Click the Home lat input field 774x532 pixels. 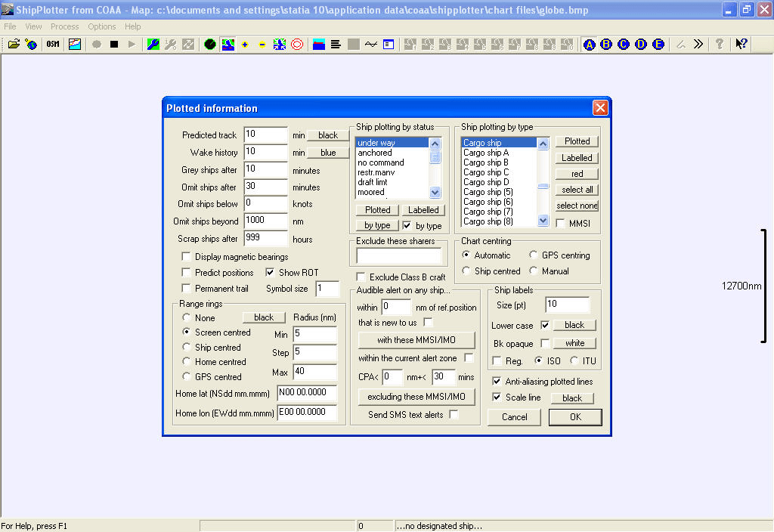click(307, 393)
